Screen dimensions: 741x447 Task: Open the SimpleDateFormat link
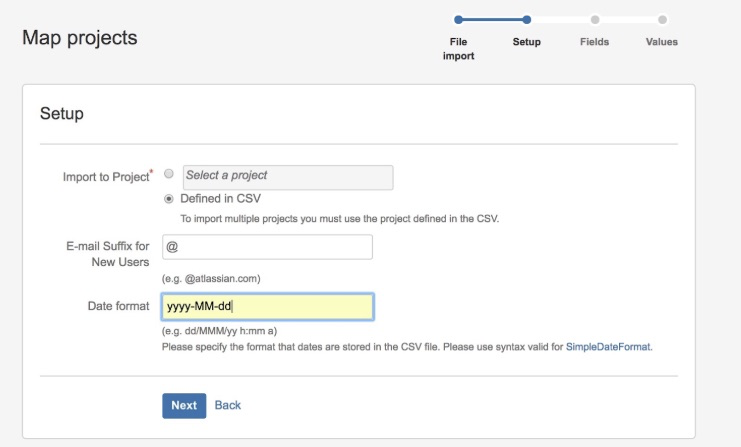[609, 346]
